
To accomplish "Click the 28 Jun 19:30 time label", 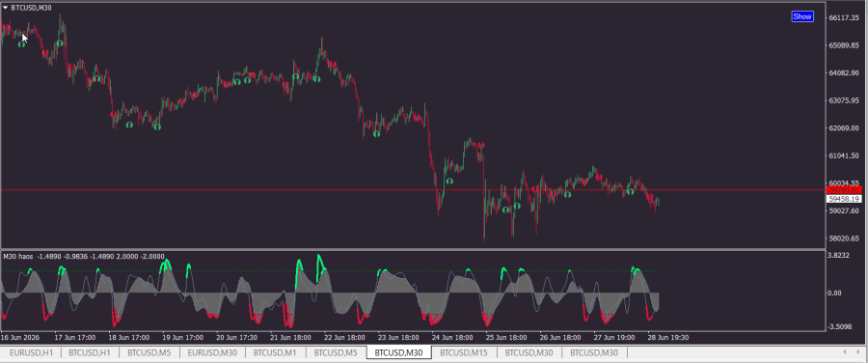I will click(x=668, y=337).
